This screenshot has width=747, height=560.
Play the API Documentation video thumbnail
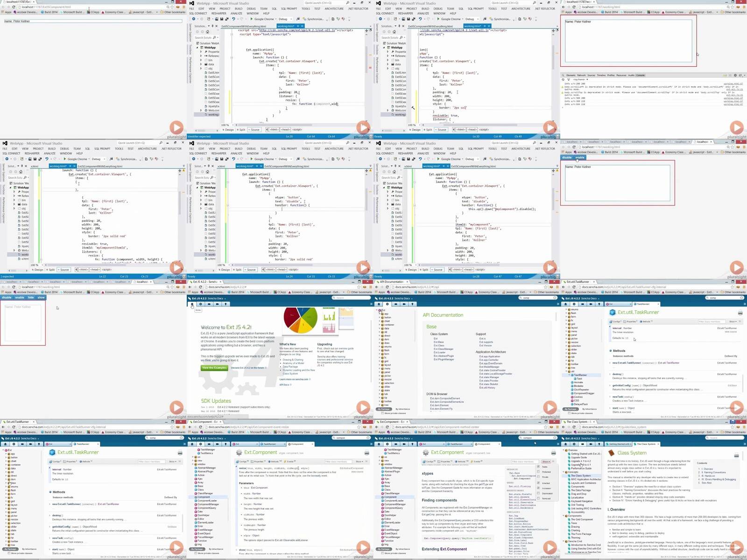(550, 407)
